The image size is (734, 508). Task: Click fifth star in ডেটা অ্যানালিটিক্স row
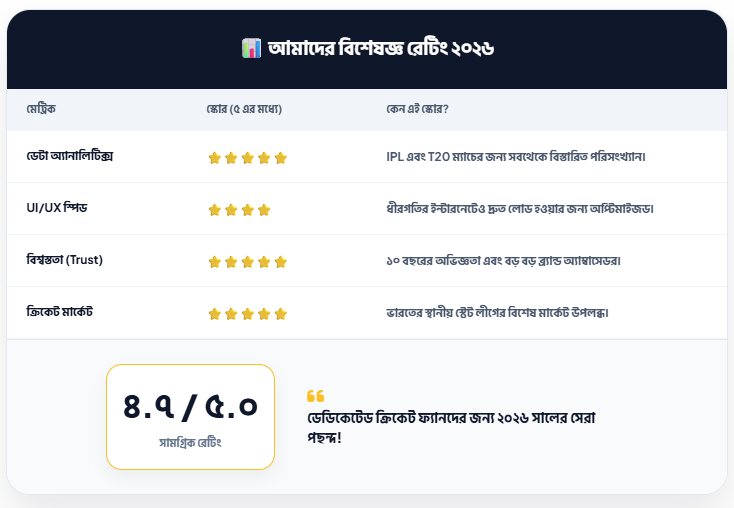point(281,158)
